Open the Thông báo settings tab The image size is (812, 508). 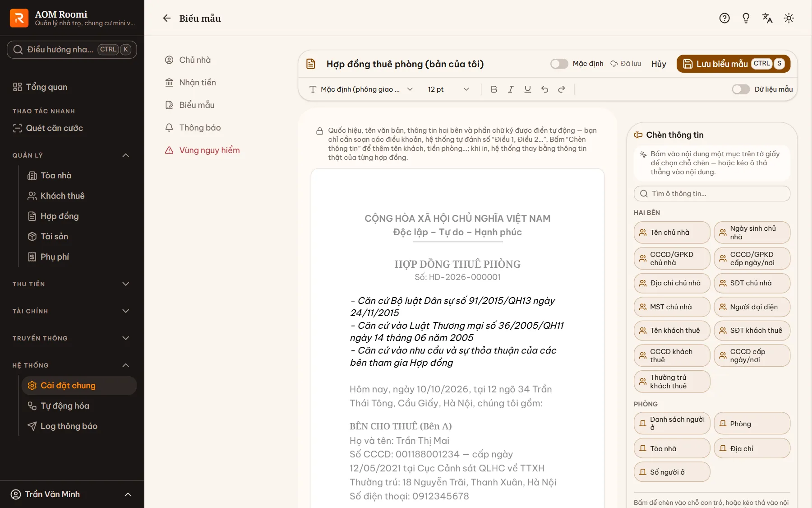click(x=200, y=128)
